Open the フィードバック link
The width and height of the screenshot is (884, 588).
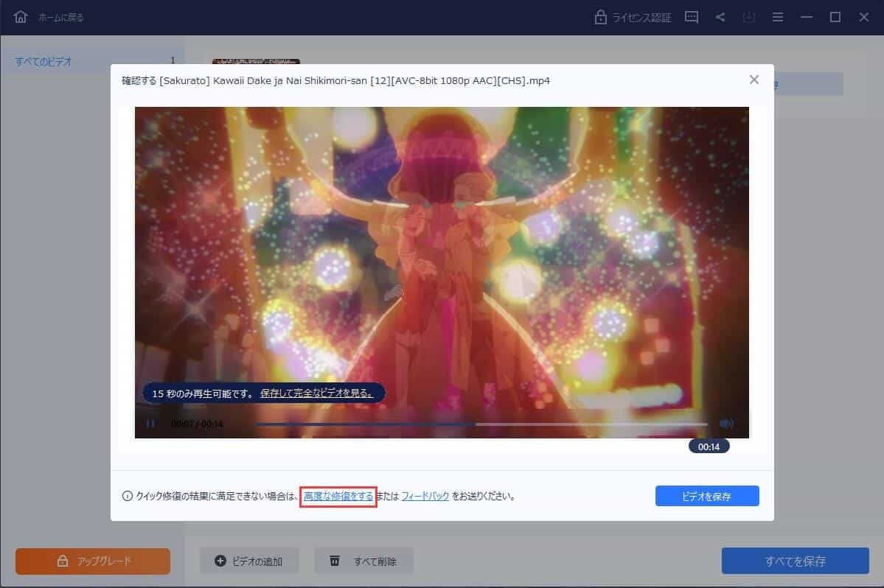[x=425, y=496]
